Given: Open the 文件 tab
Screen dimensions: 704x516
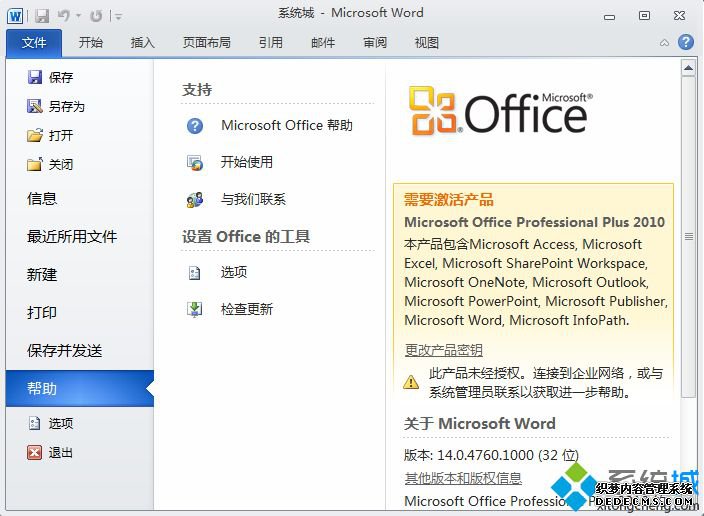Looking at the screenshot, I should click(34, 43).
